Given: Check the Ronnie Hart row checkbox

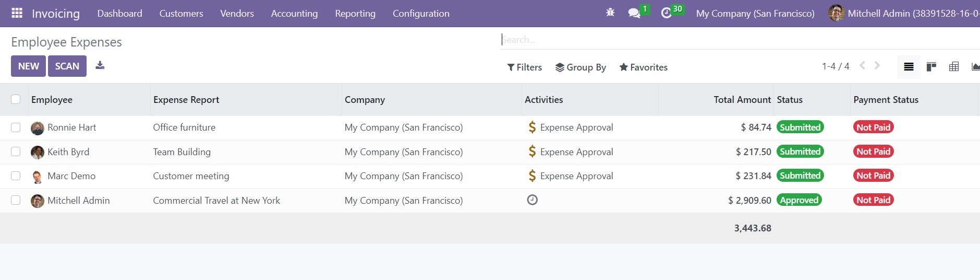Looking at the screenshot, I should [16, 127].
